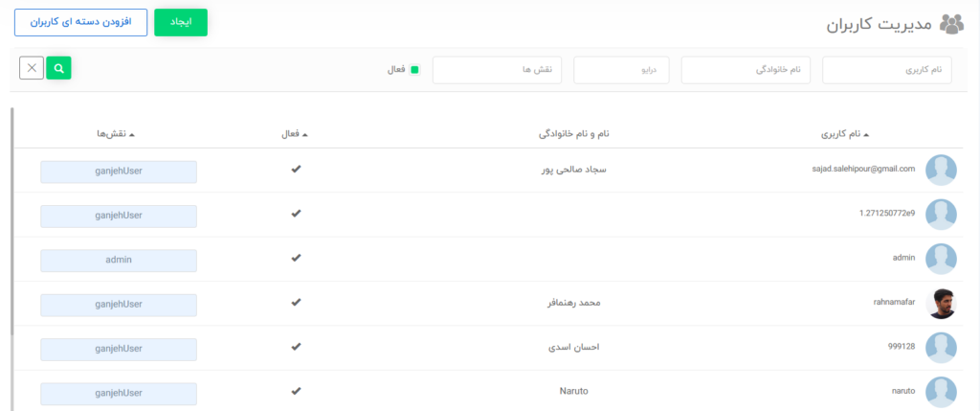Click افزودن دسته ای کاربران button
Viewport: 980px width, 411px height.
tap(81, 23)
